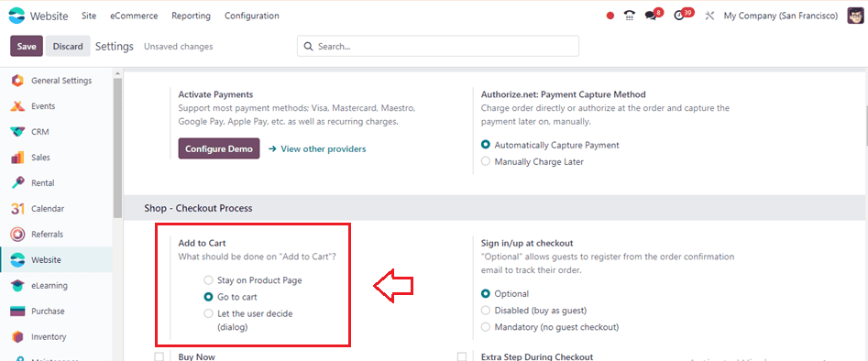
Task: Click the Purchase card icon
Action: point(17,312)
